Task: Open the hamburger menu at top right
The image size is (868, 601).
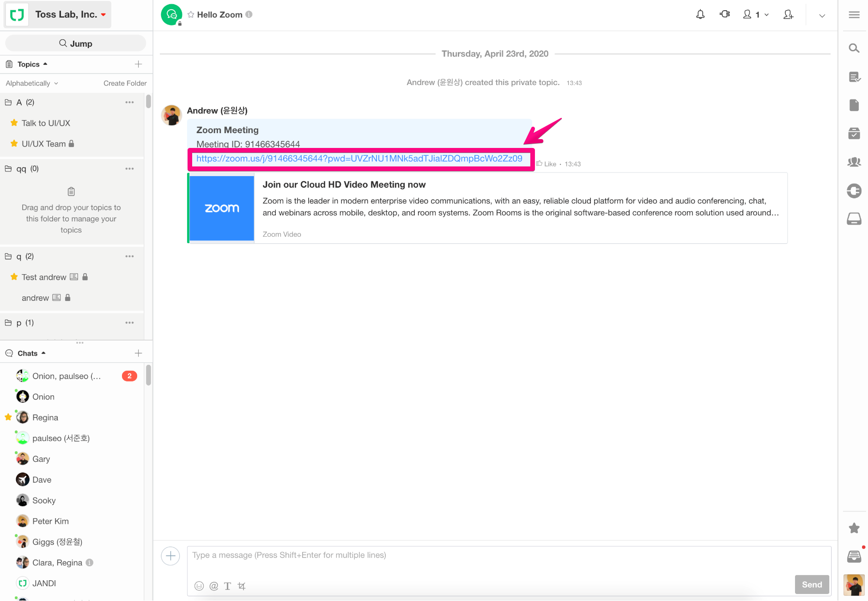Action: (854, 15)
